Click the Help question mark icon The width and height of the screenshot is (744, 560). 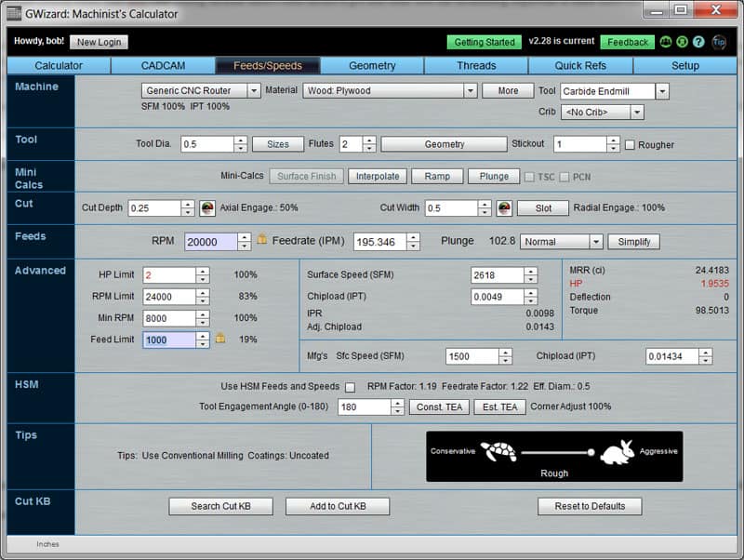[x=698, y=43]
